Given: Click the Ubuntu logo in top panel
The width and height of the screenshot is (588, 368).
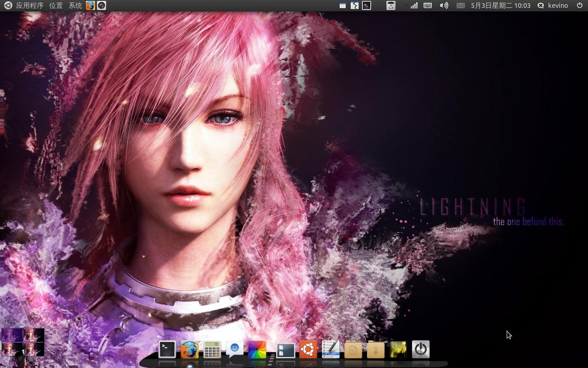Looking at the screenshot, I should pos(8,6).
